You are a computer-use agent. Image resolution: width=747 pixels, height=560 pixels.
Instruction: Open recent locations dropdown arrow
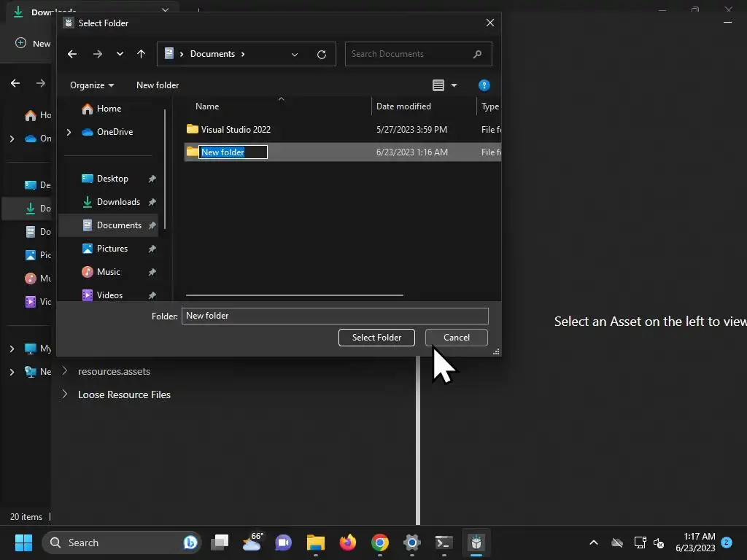tap(120, 54)
